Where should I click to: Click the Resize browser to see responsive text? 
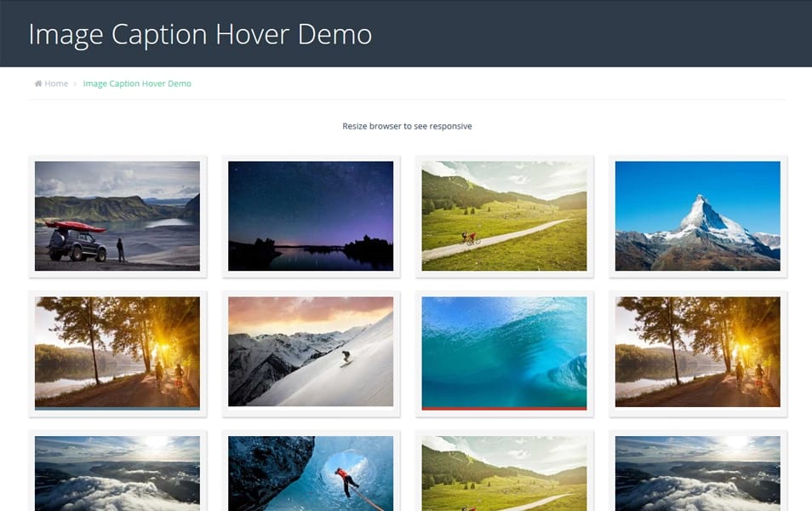pos(406,125)
